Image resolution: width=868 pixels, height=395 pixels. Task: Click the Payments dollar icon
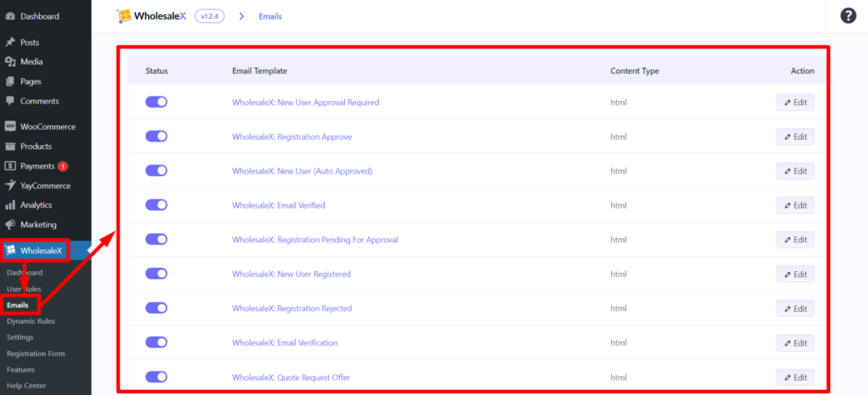pyautogui.click(x=10, y=166)
